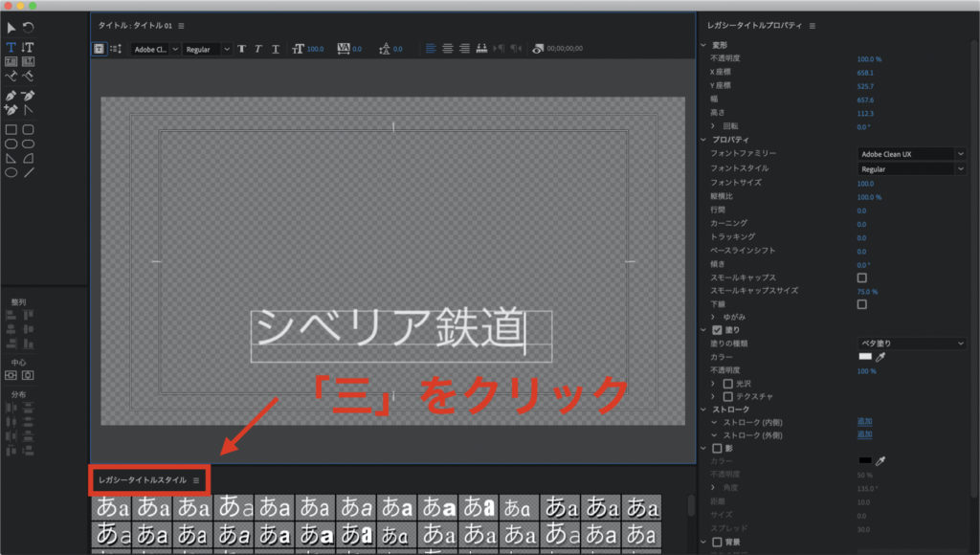980x555 pixels.
Task: Open the レガシータイトルスタイル panel menu
Action: (196, 480)
